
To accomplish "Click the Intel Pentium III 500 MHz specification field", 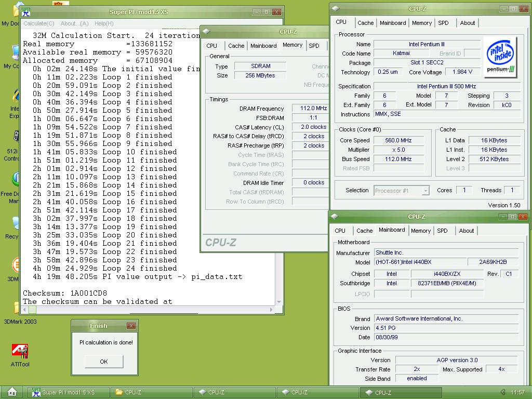I will (446, 86).
